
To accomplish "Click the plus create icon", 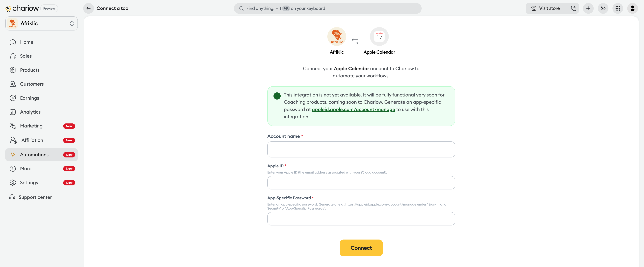I will (x=588, y=8).
